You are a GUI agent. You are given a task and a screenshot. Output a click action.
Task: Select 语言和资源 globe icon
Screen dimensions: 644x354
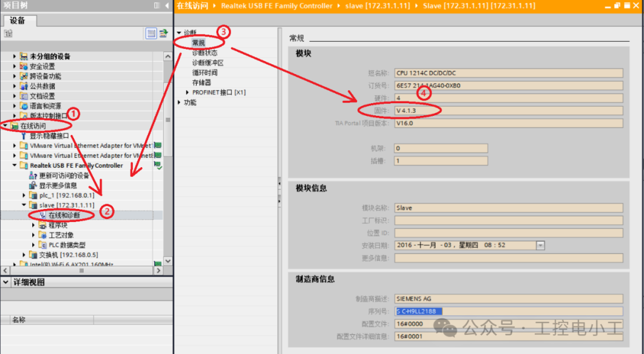24,106
